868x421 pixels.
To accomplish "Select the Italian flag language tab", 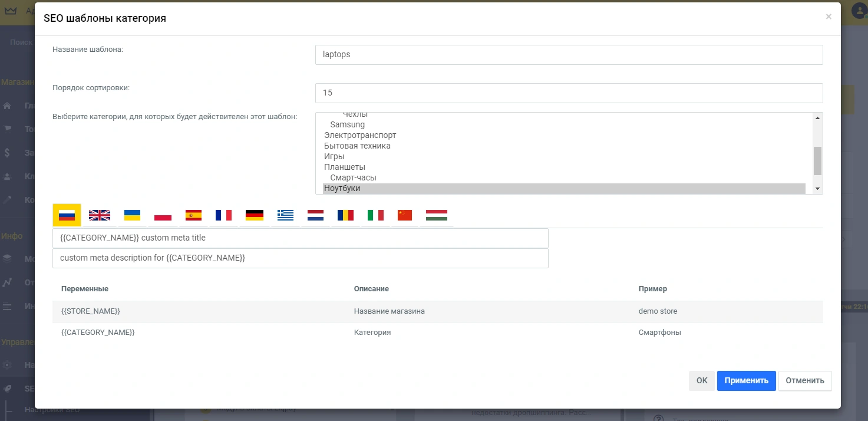I will [x=375, y=215].
